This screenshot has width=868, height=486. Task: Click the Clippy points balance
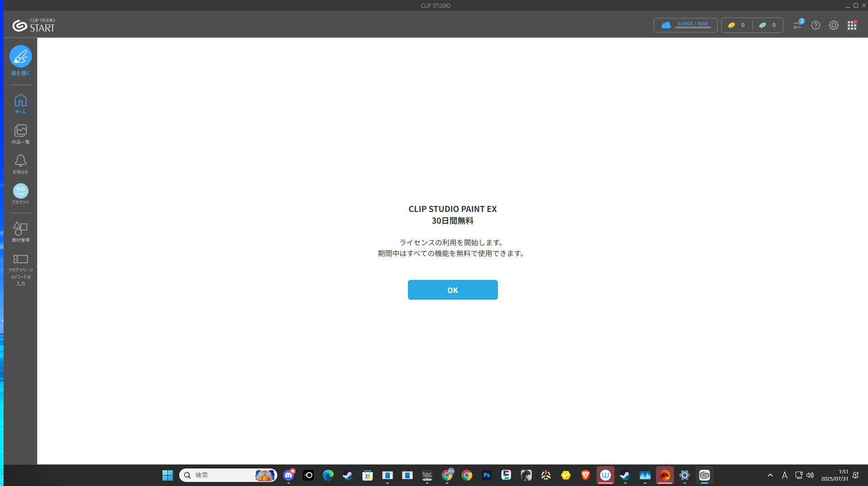pos(768,25)
